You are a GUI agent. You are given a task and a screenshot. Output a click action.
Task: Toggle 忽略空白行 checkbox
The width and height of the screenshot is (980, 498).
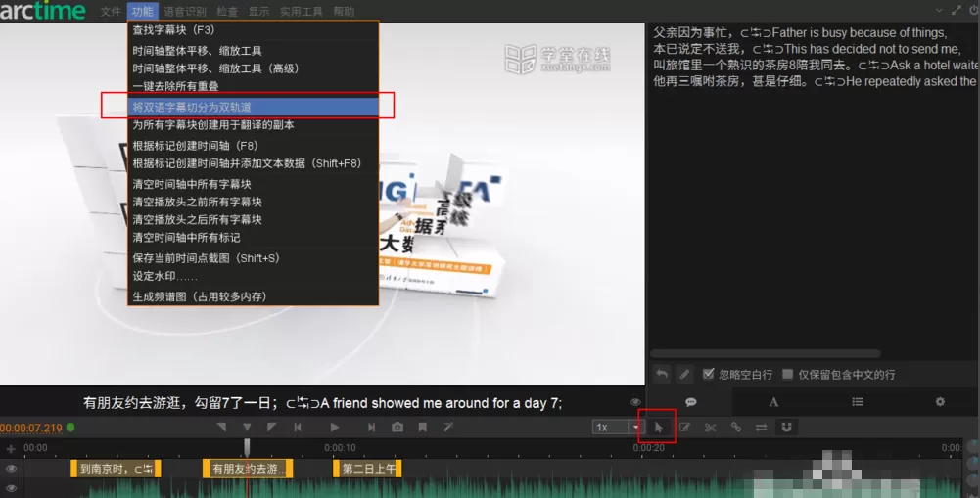pos(708,374)
